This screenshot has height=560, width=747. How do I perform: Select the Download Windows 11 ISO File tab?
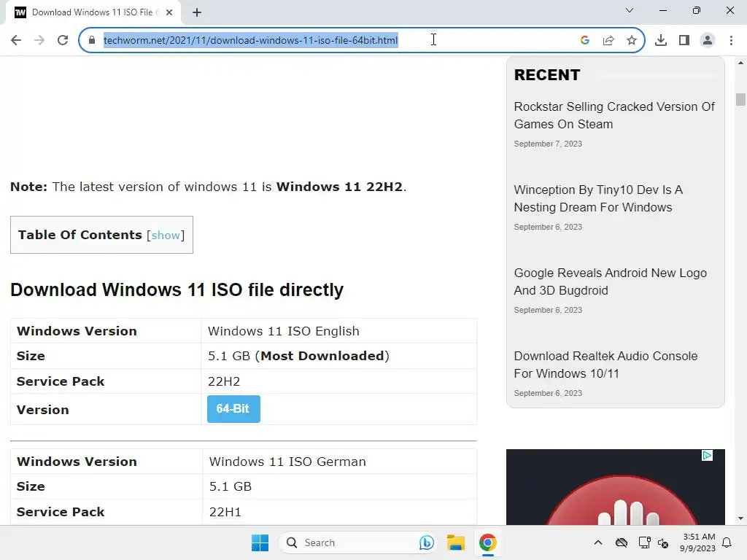pyautogui.click(x=92, y=12)
